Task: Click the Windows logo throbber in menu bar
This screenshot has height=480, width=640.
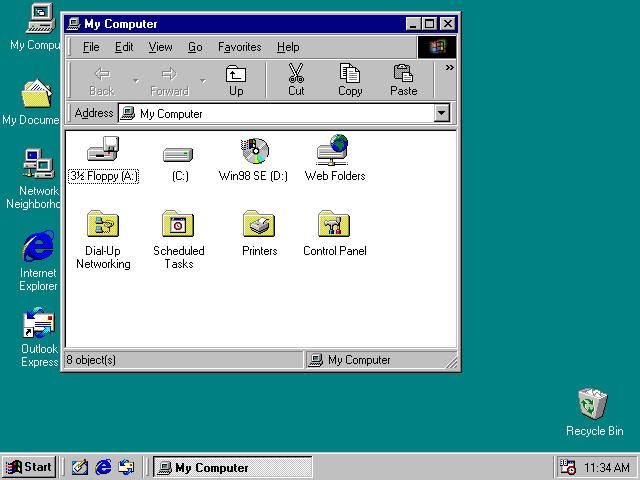Action: tap(437, 47)
